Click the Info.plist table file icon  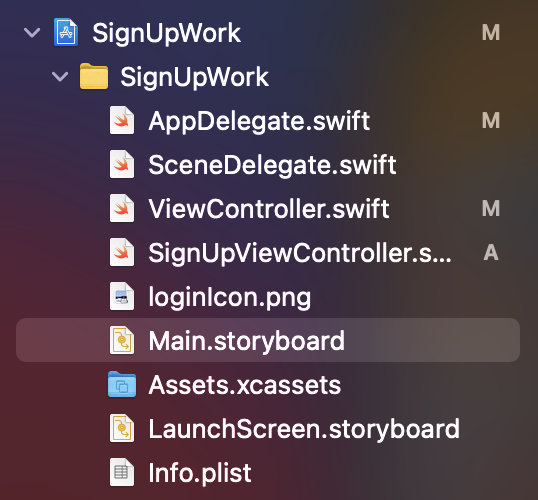point(122,472)
